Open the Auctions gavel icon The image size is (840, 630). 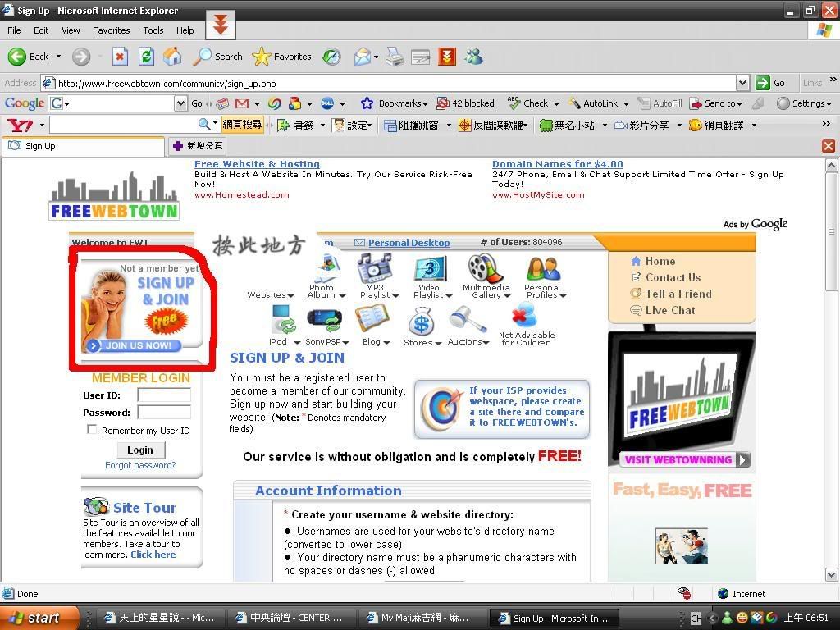[467, 320]
